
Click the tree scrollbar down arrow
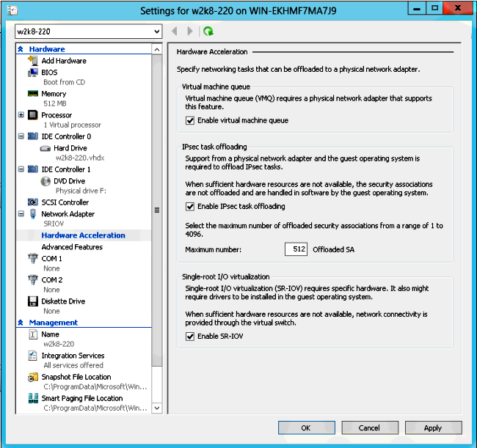click(157, 408)
